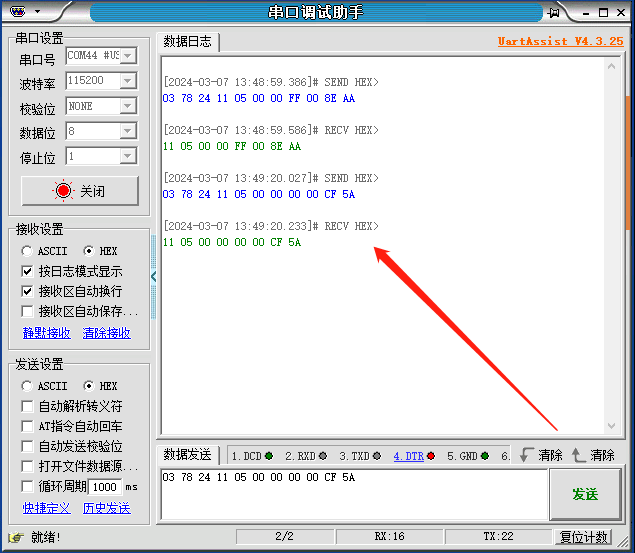Click the green 发送 button
Screen dimensions: 635x553
pos(585,494)
